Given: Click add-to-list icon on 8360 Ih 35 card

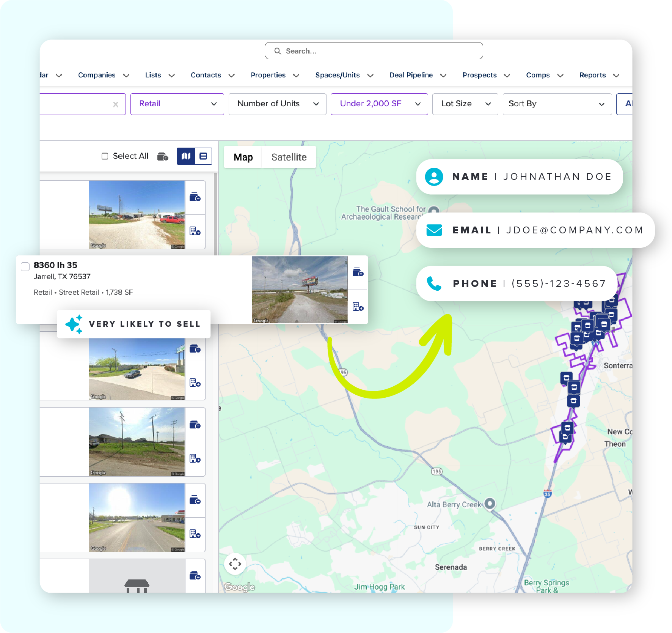Looking at the screenshot, I should click(x=358, y=272).
